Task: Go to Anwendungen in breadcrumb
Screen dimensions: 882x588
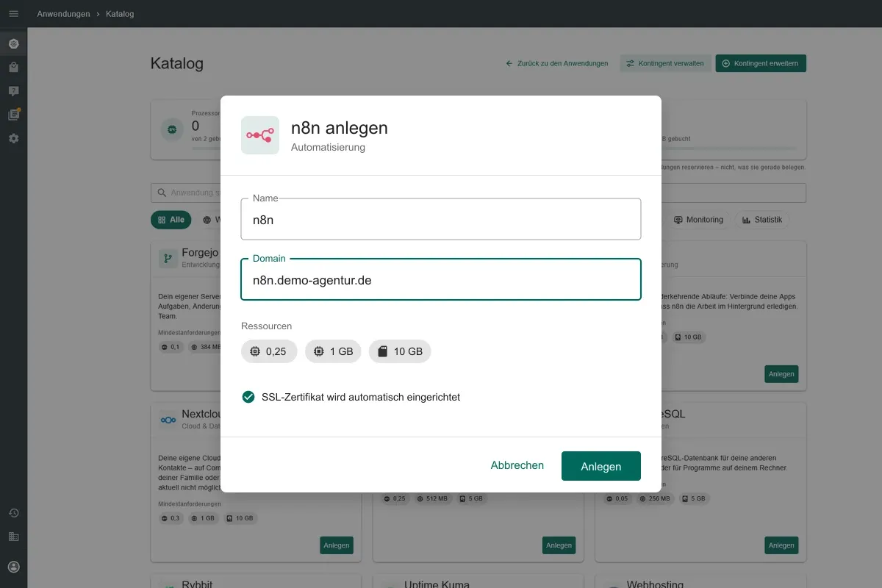Action: click(x=63, y=14)
